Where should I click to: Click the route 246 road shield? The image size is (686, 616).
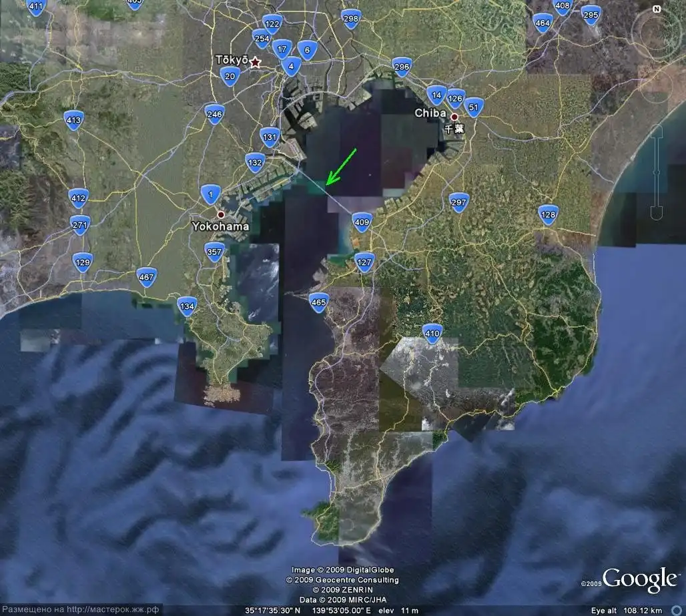tap(214, 114)
